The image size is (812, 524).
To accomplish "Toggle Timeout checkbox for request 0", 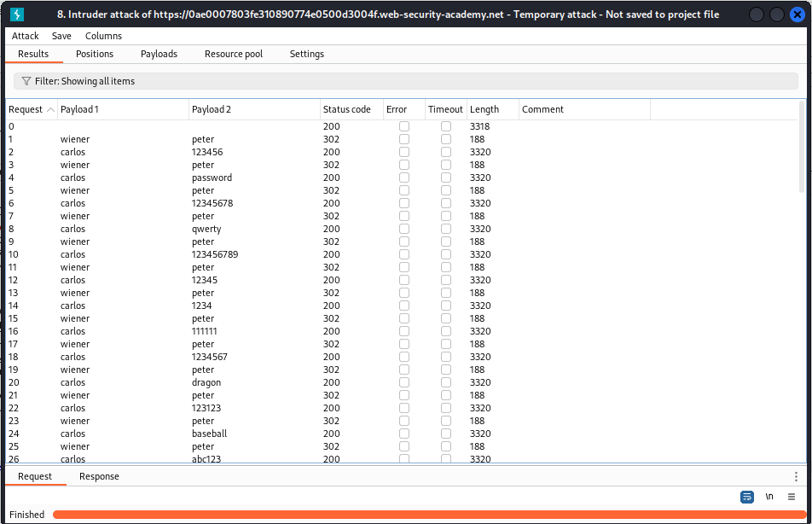I will pos(446,126).
